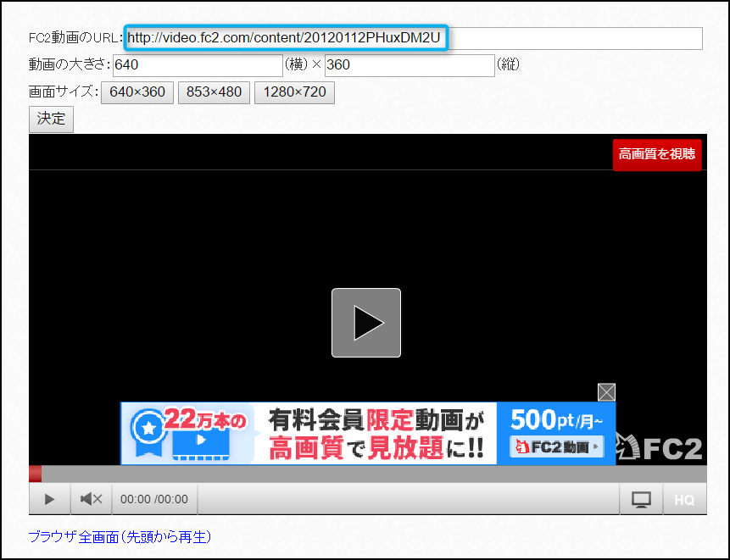Image resolution: width=730 pixels, height=560 pixels.
Task: Set the player to 1280×720
Action: point(294,92)
